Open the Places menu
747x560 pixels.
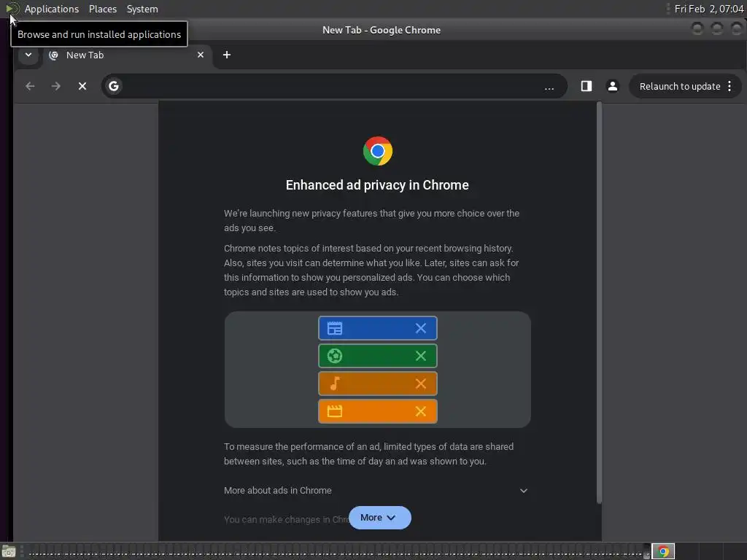point(103,9)
